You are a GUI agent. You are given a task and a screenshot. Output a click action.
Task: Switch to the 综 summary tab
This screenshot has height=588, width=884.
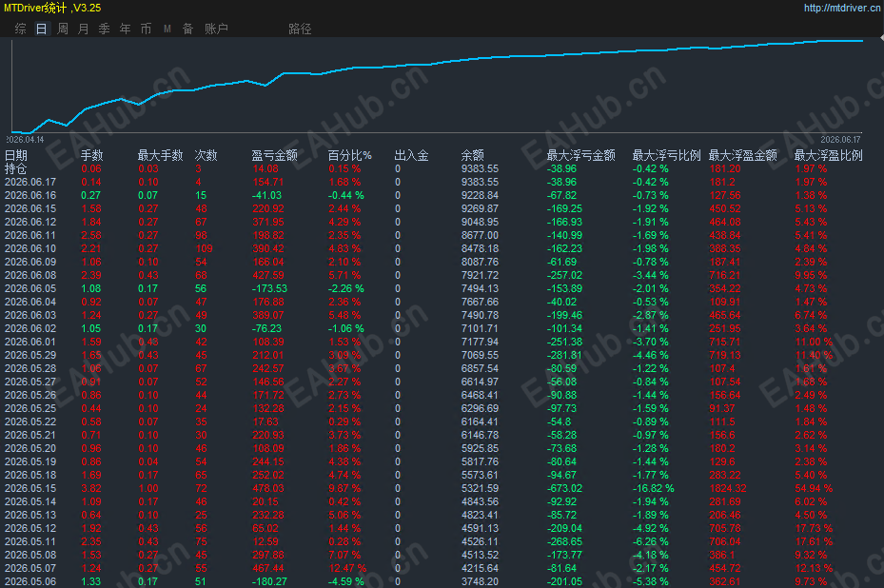20,29
